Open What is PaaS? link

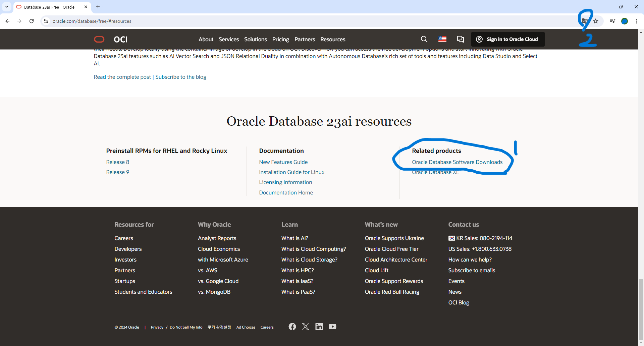coord(298,292)
